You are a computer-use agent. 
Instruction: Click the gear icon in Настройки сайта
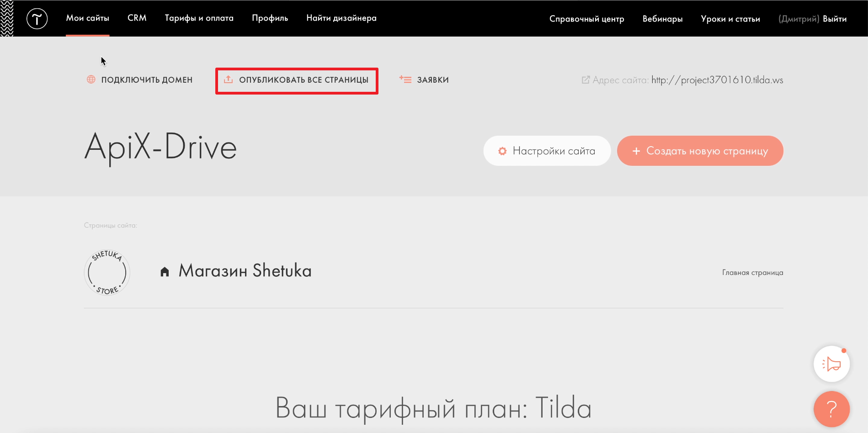[x=502, y=151]
